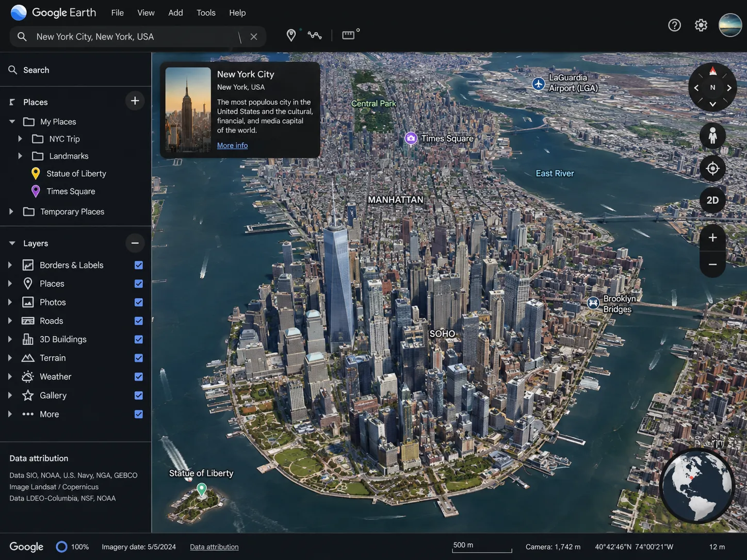The width and height of the screenshot is (747, 560).
Task: Collapse the Places panel header icon
Action: 12,102
